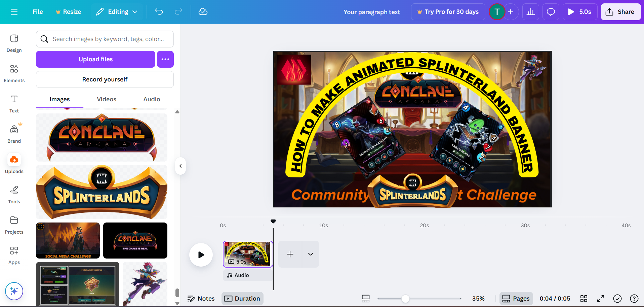Open the design check checkmark icon
The width and height of the screenshot is (644, 307).
[x=617, y=299]
